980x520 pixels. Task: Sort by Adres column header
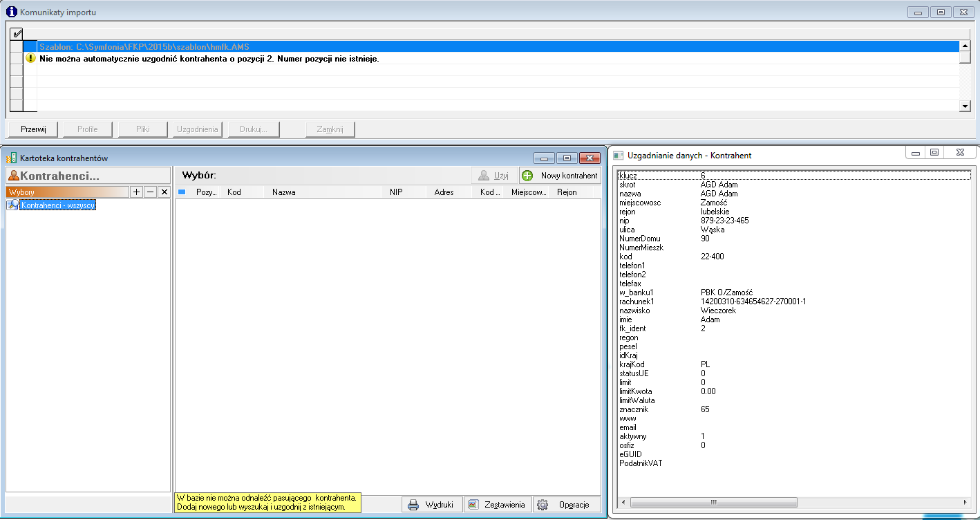point(451,192)
